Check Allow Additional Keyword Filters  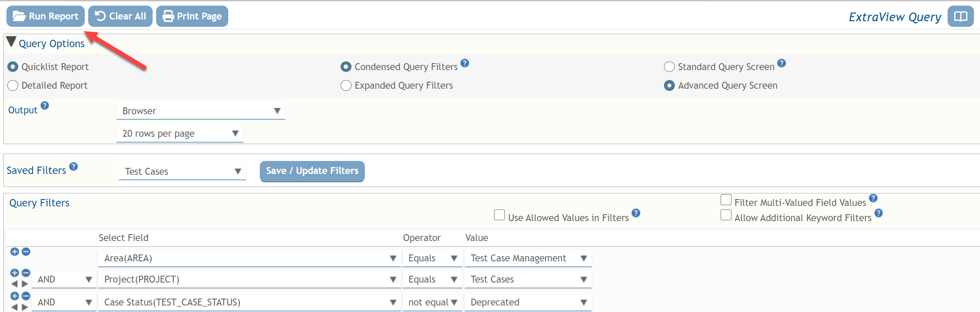pyautogui.click(x=726, y=215)
